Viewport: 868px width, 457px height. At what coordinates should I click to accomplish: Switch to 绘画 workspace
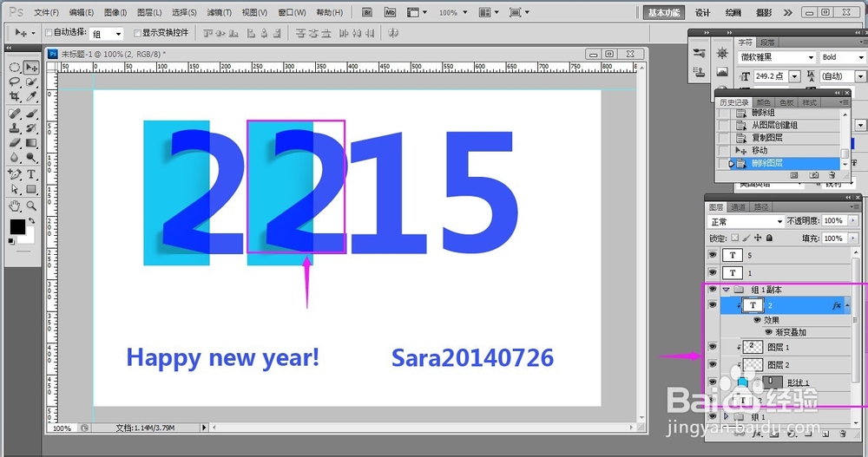coord(733,12)
